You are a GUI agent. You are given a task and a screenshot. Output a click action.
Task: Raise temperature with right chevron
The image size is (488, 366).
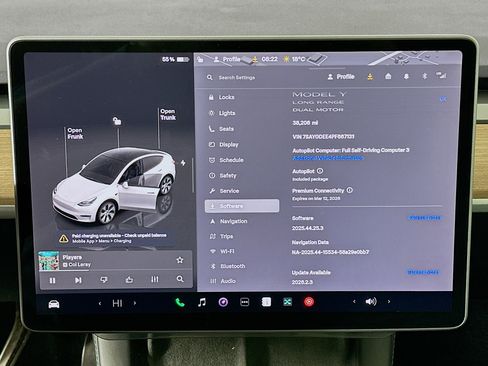click(135, 303)
